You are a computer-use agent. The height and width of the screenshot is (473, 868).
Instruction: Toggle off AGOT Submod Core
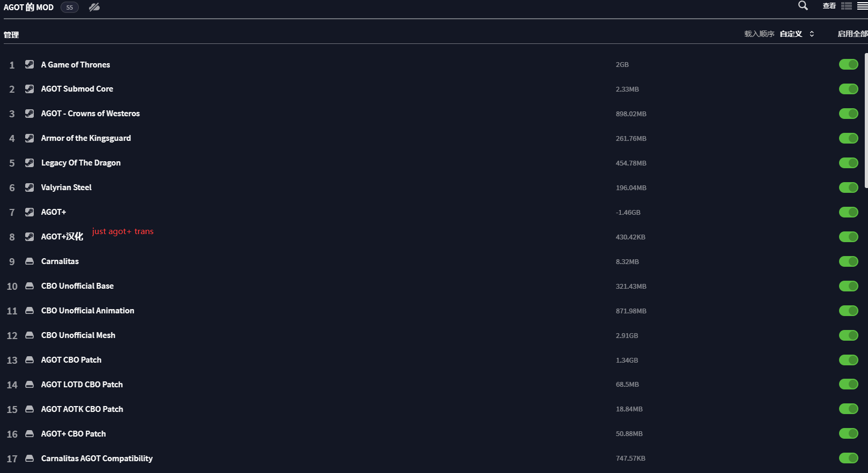pyautogui.click(x=849, y=89)
